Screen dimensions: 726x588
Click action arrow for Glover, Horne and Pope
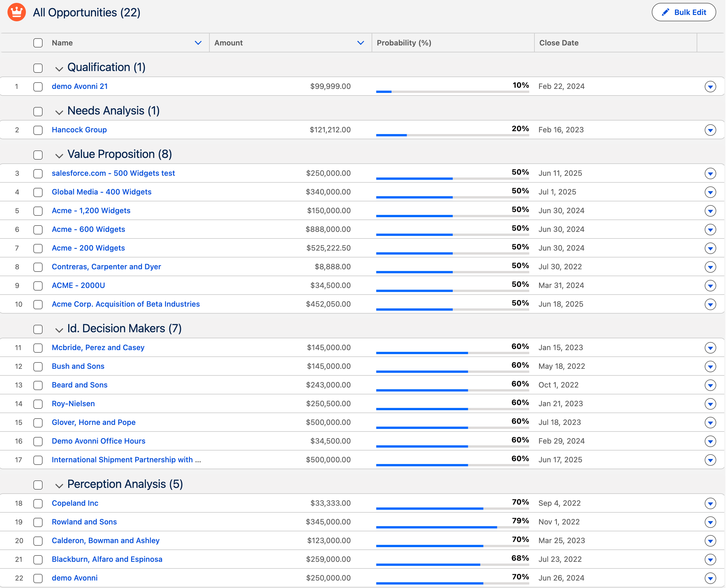[x=710, y=423]
